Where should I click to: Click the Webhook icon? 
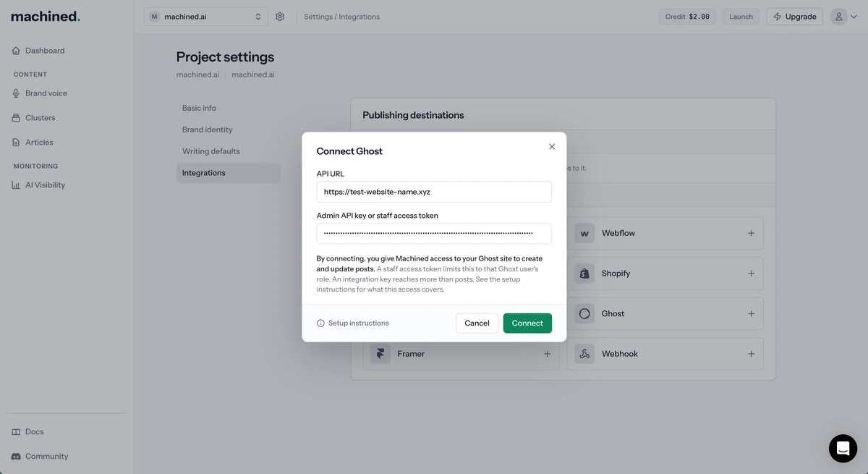tap(584, 354)
